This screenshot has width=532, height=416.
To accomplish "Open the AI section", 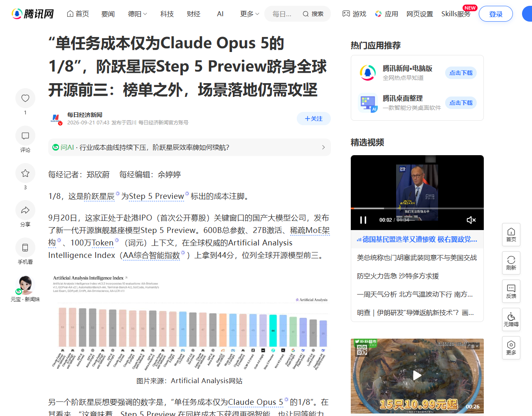I will point(220,14).
